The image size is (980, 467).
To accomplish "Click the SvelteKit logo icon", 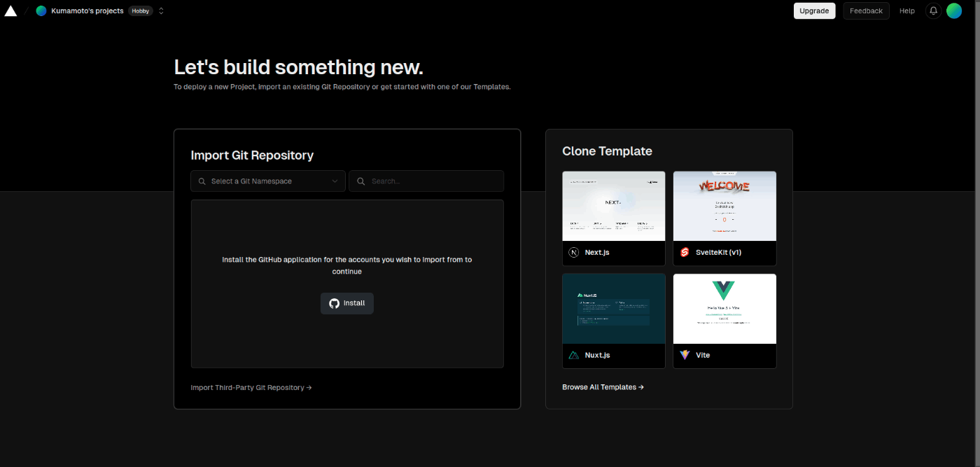I will [x=685, y=252].
